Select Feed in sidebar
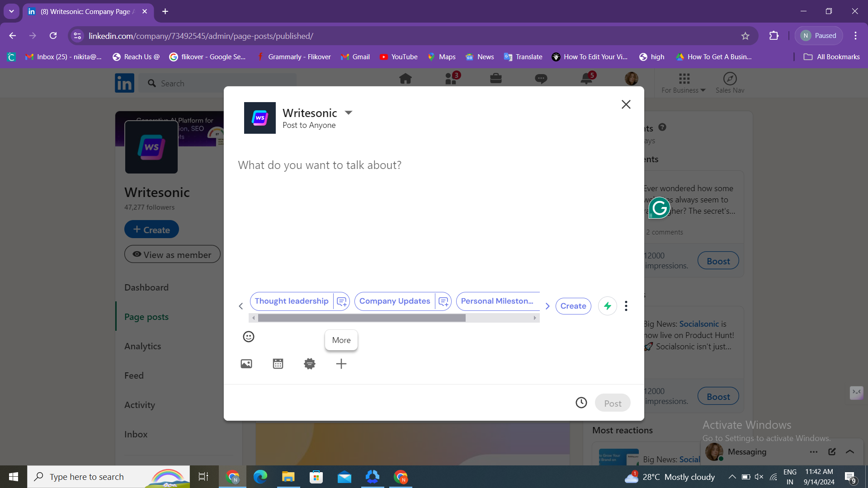Screen dimensions: 868x488 click(134, 375)
